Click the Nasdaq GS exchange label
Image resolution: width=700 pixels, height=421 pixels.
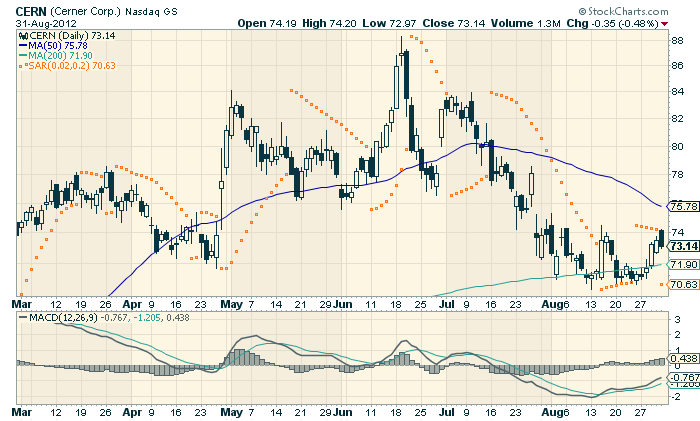pos(158,11)
